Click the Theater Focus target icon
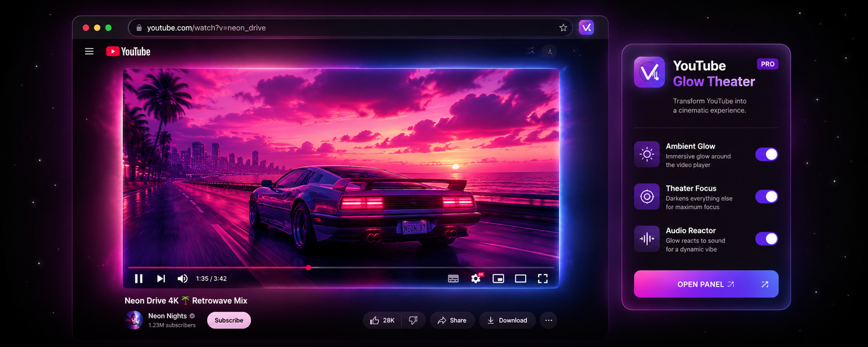This screenshot has height=347, width=868. [x=647, y=196]
